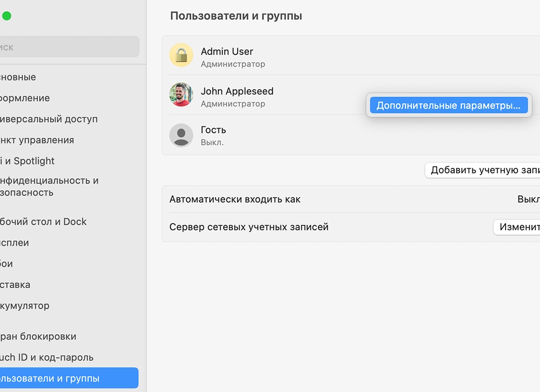Open the Автоматически входить как dropdown
The height and width of the screenshot is (392, 540).
[529, 199]
